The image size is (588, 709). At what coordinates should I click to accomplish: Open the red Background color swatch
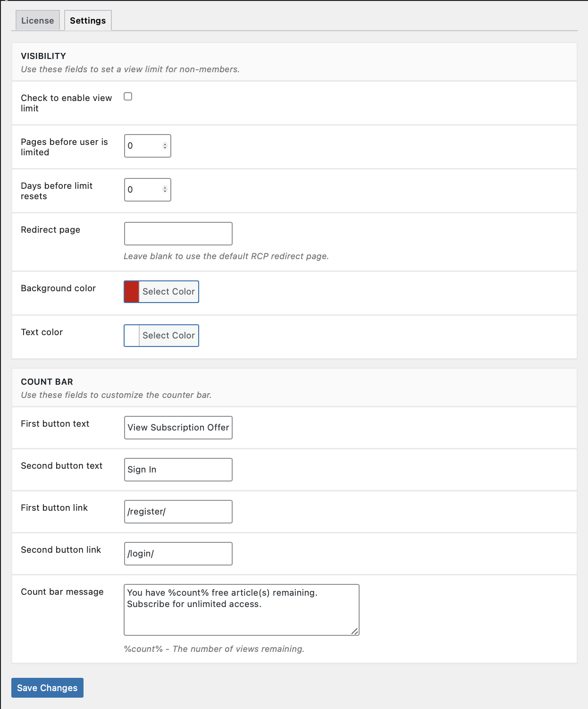(x=132, y=292)
